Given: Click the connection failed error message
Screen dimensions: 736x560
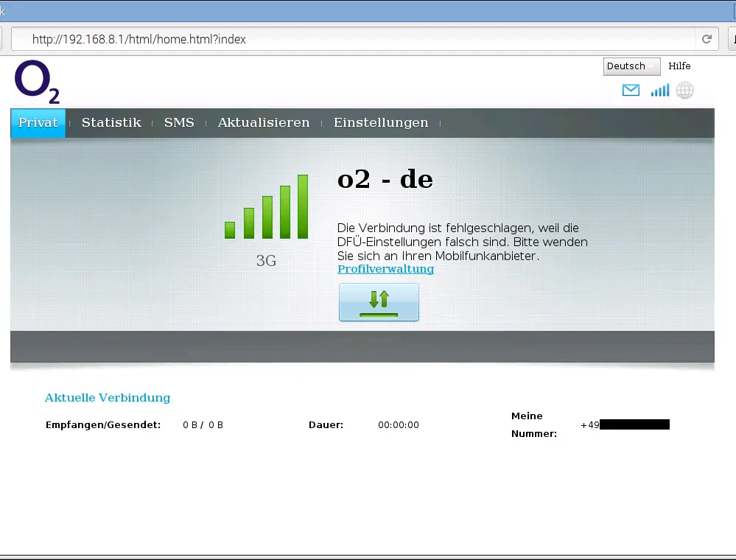Looking at the screenshot, I should [463, 242].
